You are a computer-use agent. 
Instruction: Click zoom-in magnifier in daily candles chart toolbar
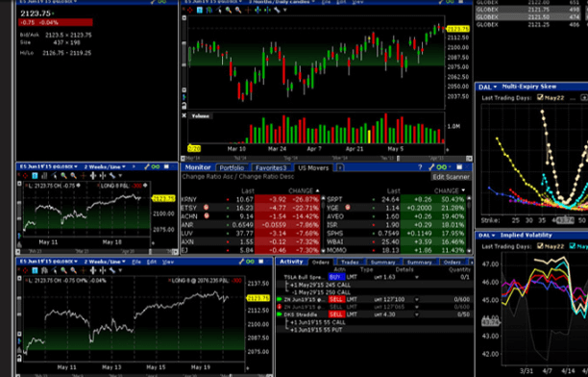(x=229, y=11)
